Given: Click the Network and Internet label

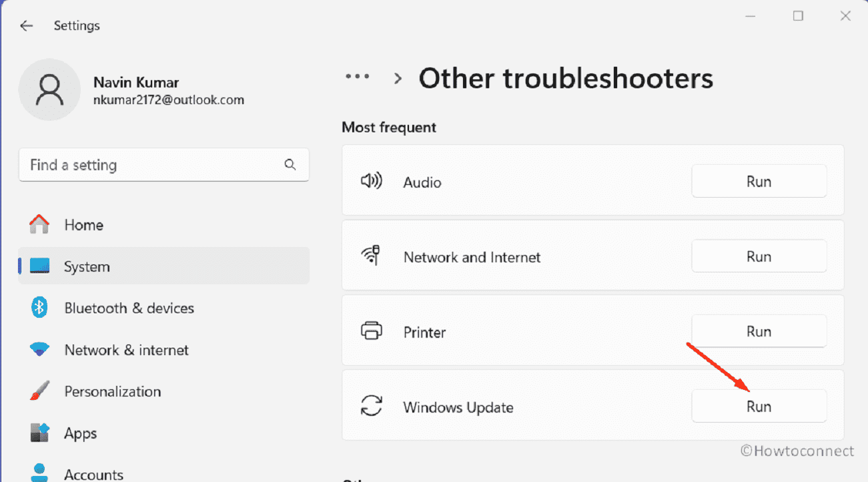Looking at the screenshot, I should coord(472,257).
